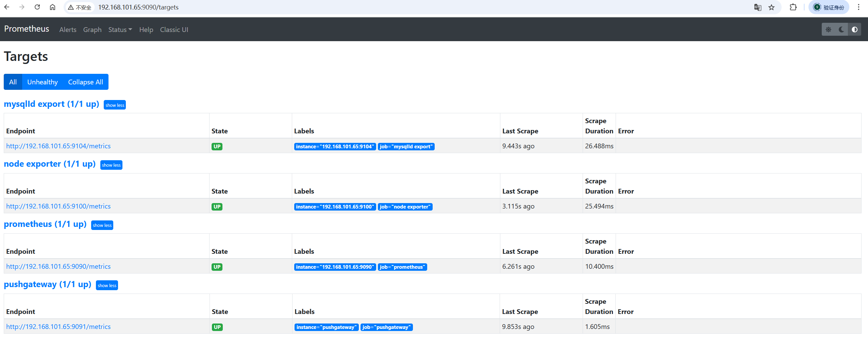The height and width of the screenshot is (348, 868).
Task: Open the pushgateway (1/1 up) heading
Action: pyautogui.click(x=48, y=284)
